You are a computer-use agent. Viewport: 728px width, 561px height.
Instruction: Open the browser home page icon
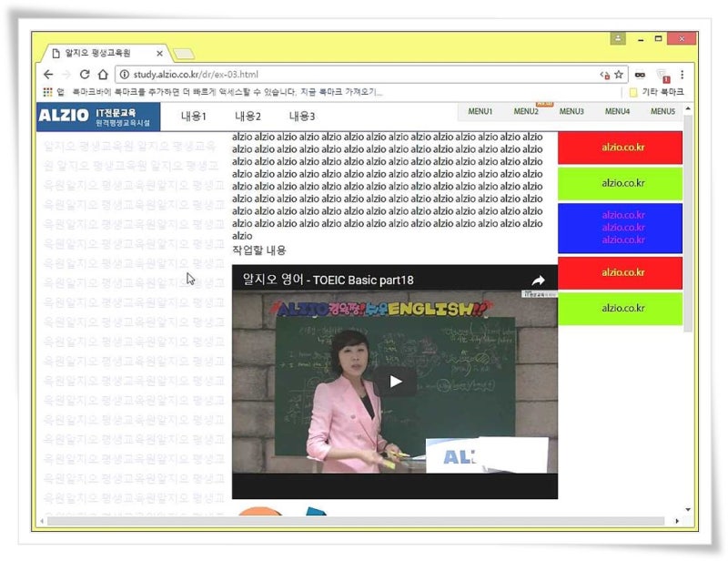(x=103, y=75)
